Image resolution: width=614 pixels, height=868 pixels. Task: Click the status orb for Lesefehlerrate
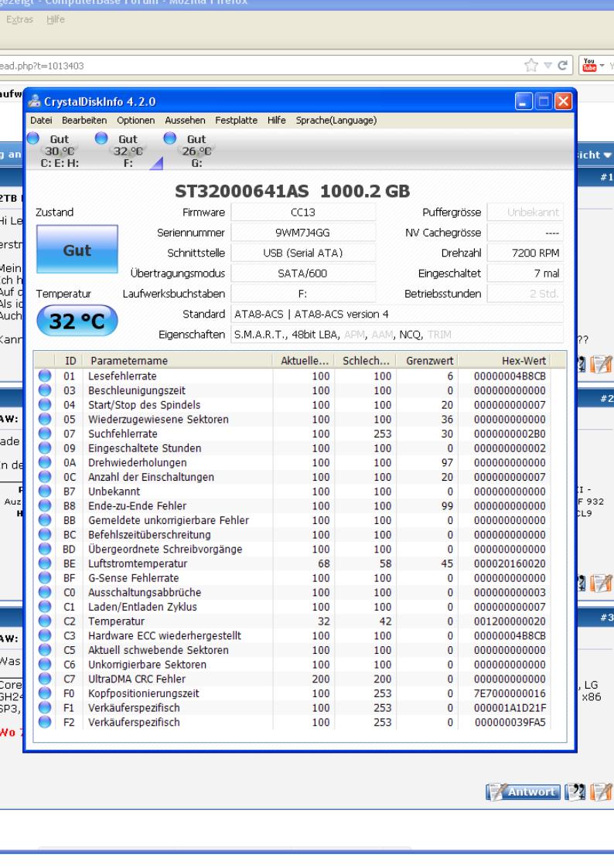(45, 376)
